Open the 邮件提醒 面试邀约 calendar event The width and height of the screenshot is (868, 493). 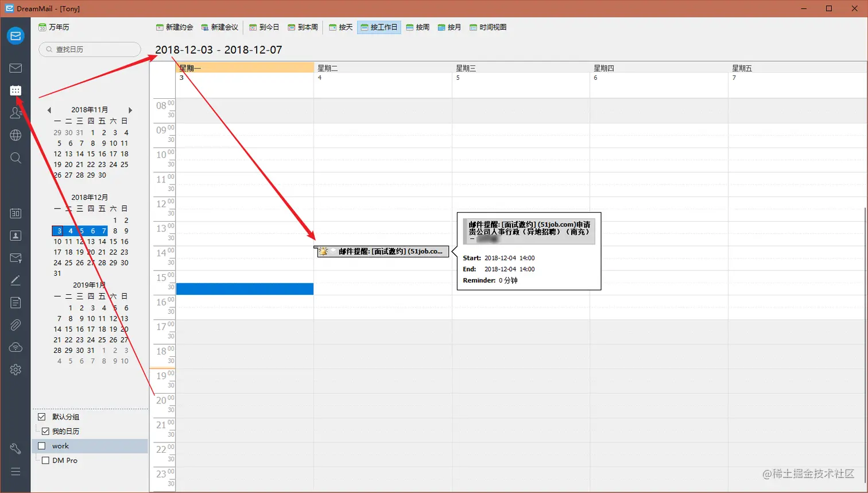383,251
